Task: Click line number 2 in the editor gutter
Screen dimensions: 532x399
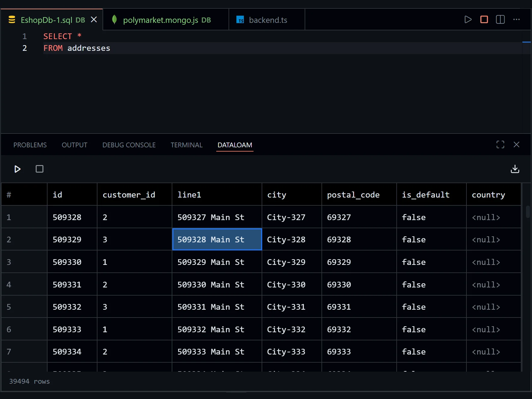Action: point(25,48)
